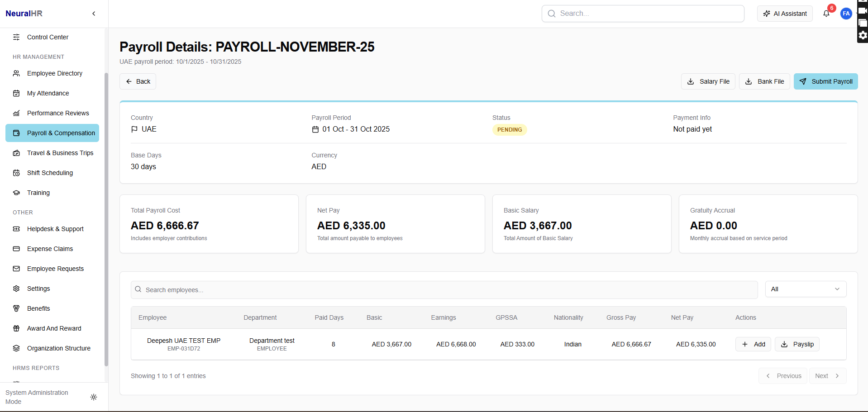868x412 pixels.
Task: Download the Salary File
Action: 708,81
